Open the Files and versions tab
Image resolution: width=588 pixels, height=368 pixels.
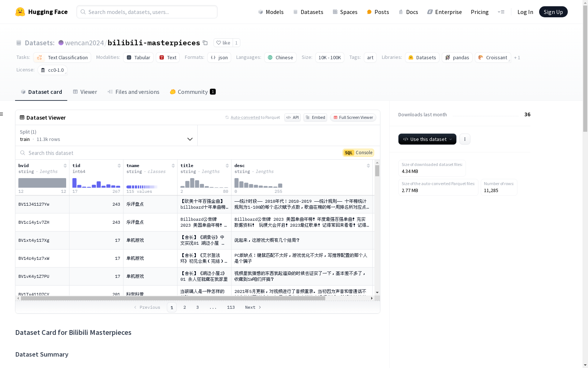pos(133,92)
